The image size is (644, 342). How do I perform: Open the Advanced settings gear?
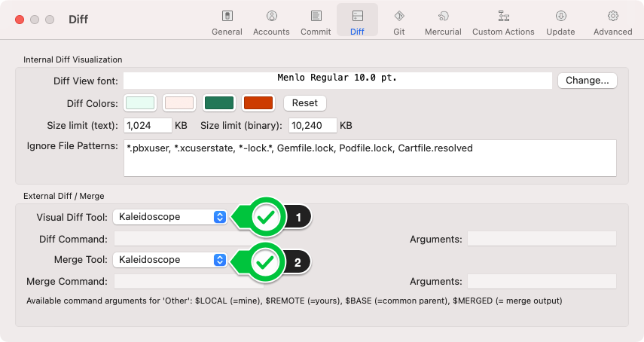tap(612, 22)
